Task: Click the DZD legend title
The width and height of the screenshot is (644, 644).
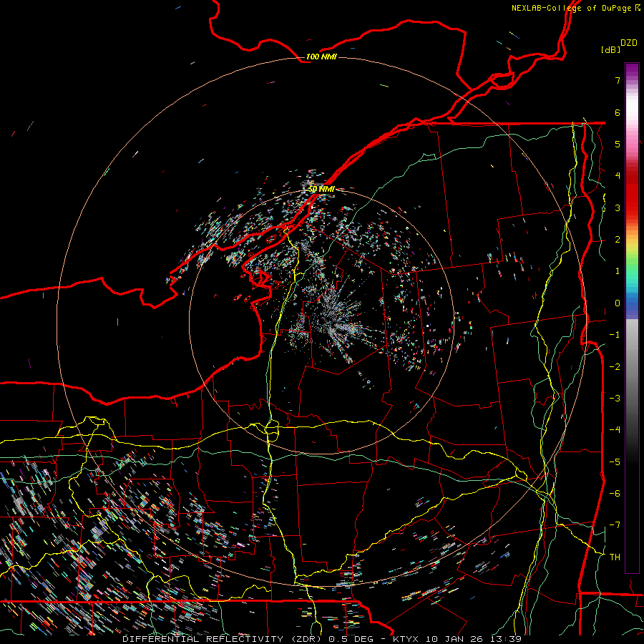Action: point(629,43)
